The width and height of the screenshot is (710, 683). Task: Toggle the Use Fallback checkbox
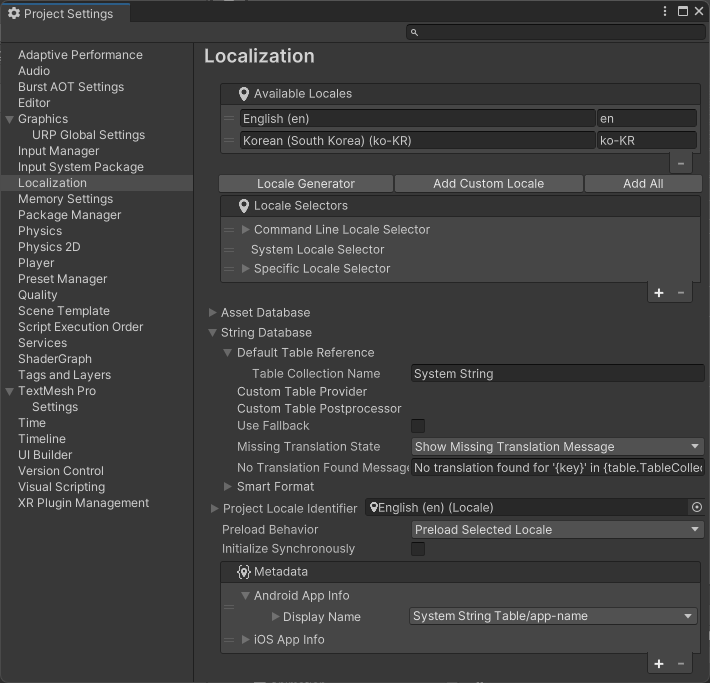tap(417, 426)
